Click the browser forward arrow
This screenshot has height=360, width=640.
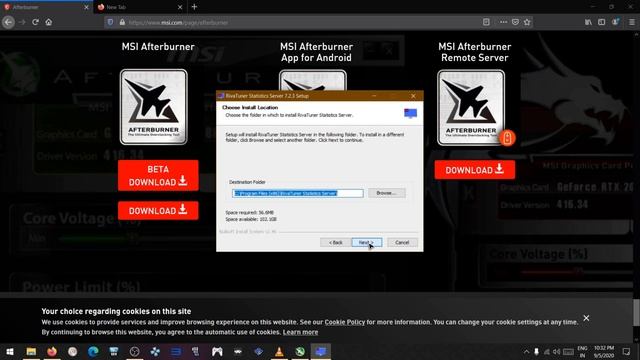click(22, 22)
